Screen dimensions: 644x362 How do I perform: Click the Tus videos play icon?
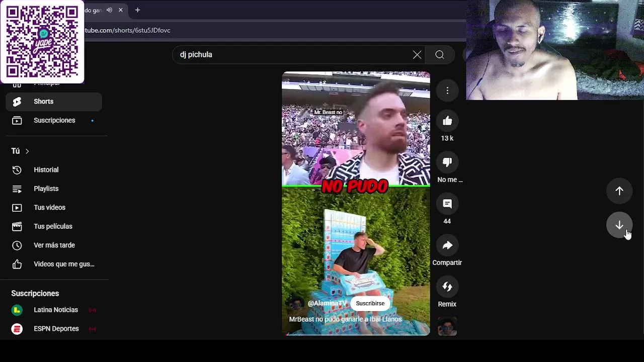click(17, 208)
